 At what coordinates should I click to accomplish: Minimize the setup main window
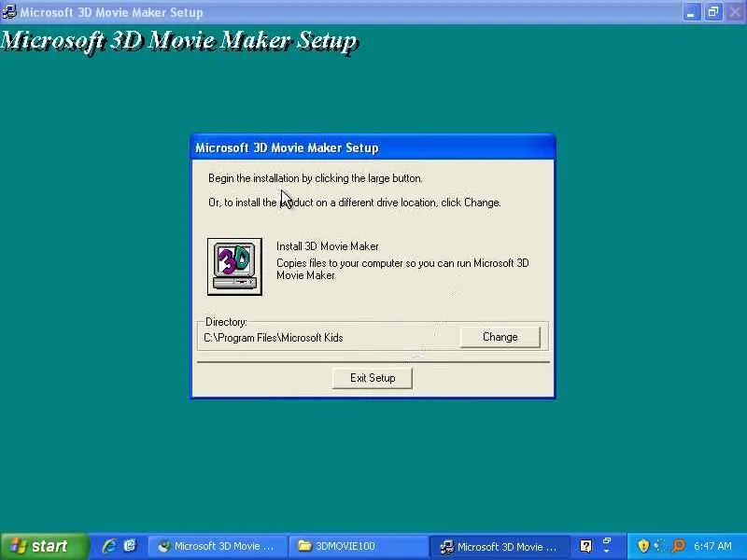point(691,12)
